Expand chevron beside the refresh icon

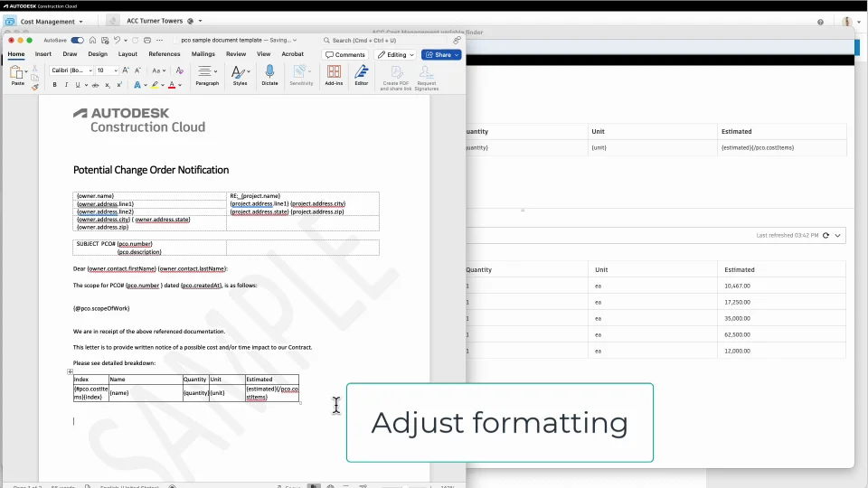[x=837, y=235]
